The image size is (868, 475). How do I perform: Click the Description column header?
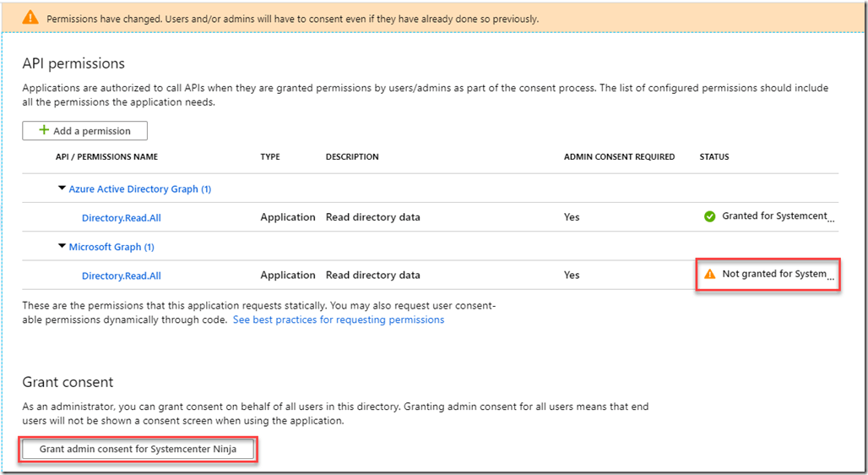(352, 157)
